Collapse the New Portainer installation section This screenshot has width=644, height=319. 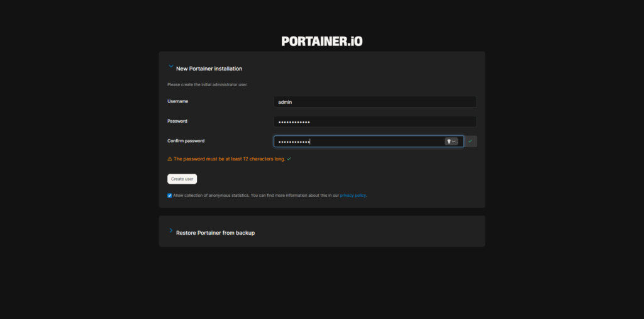(171, 66)
